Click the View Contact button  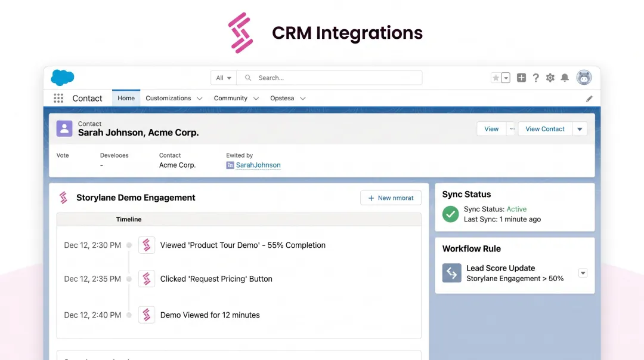click(545, 129)
